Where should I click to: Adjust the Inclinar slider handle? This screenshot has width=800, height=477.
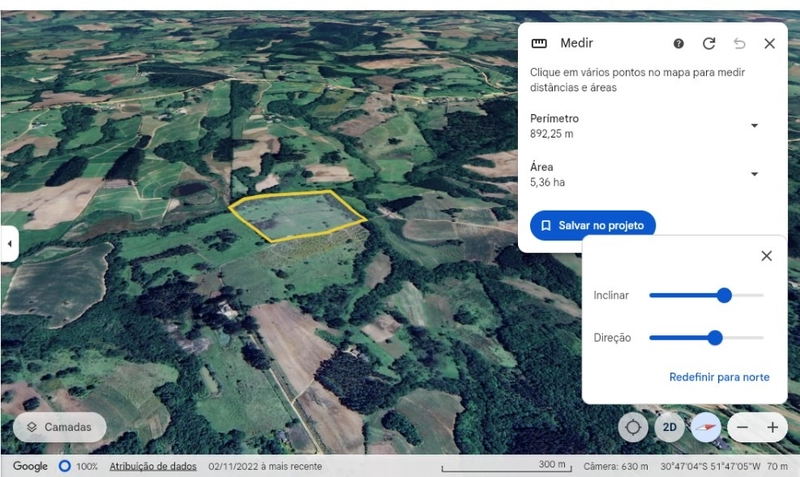pyautogui.click(x=724, y=295)
